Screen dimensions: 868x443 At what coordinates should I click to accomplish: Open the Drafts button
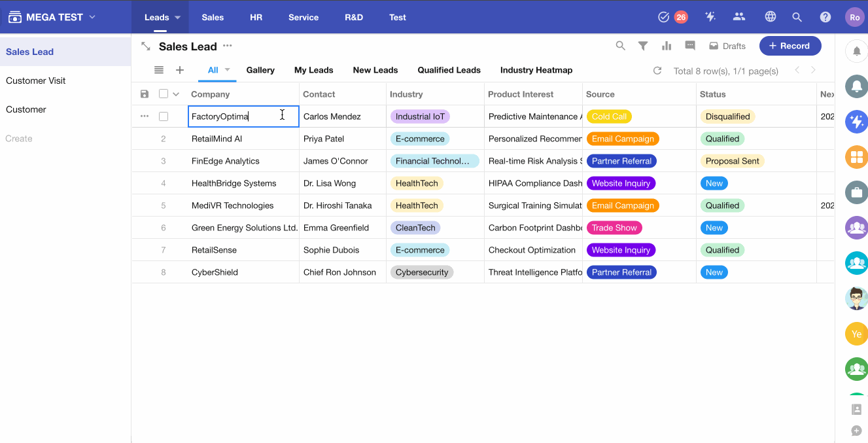click(x=727, y=46)
